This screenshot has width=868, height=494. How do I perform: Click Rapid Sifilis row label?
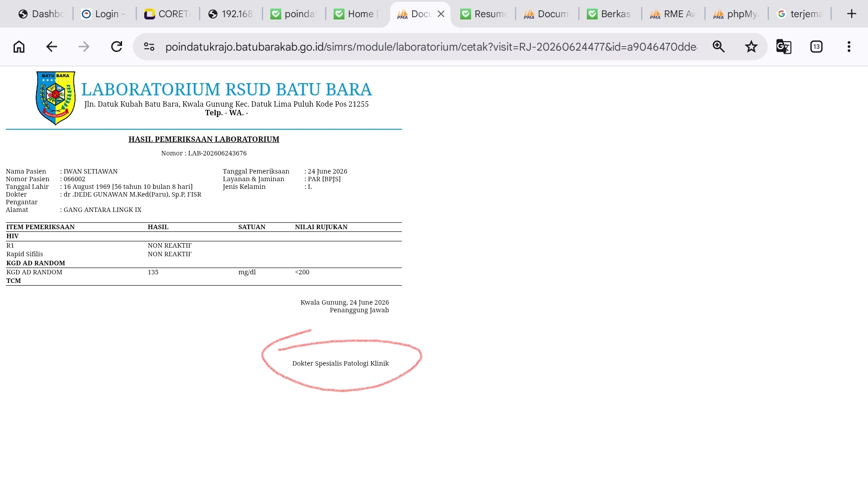tap(25, 254)
